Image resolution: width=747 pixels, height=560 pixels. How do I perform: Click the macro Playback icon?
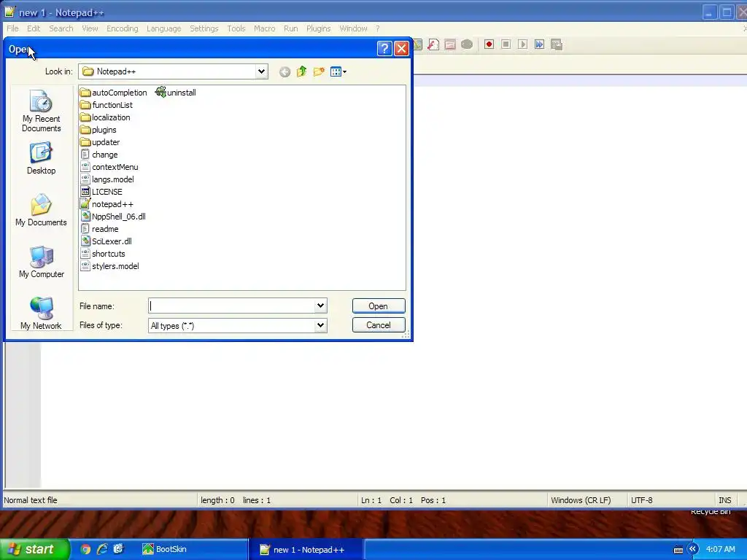(x=522, y=44)
